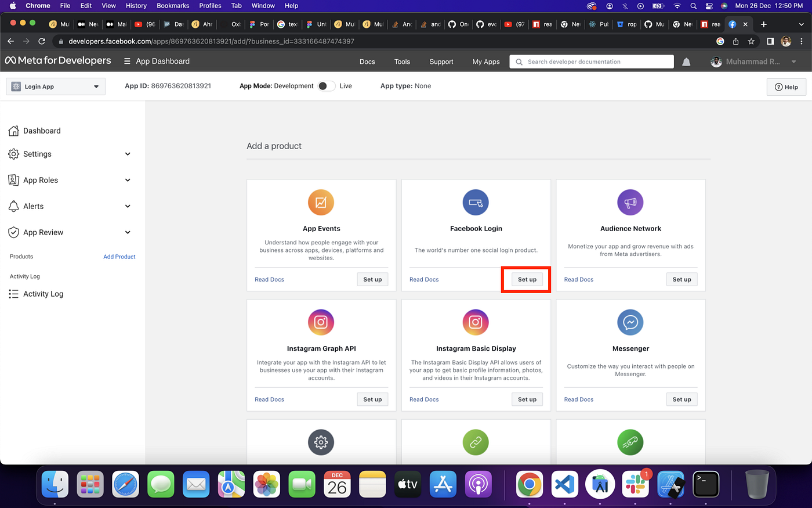Open the Chrome share icon in address bar
Viewport: 812px width, 508px height.
[x=735, y=41]
